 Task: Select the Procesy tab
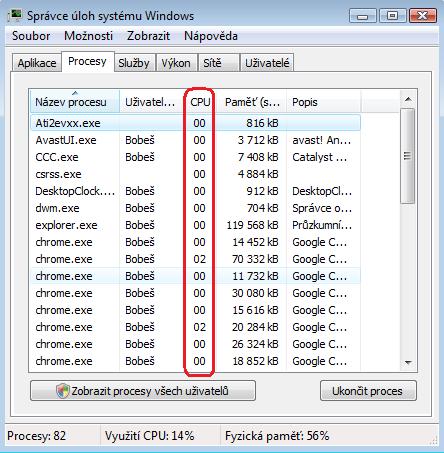[x=87, y=61]
